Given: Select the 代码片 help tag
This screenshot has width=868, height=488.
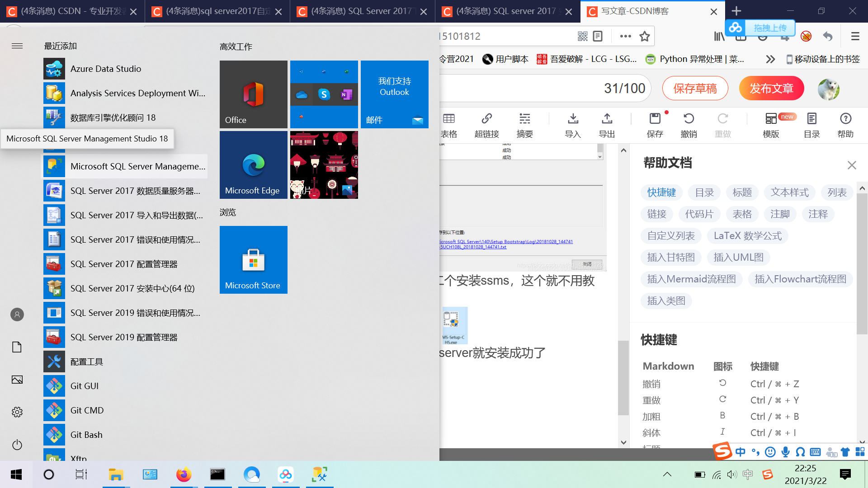Looking at the screenshot, I should (699, 214).
